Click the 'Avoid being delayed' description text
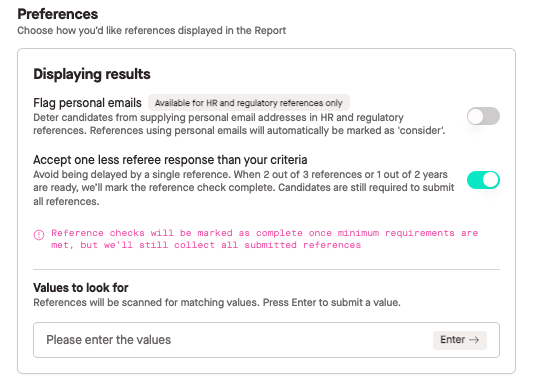The height and width of the screenshot is (385, 541). tap(244, 188)
